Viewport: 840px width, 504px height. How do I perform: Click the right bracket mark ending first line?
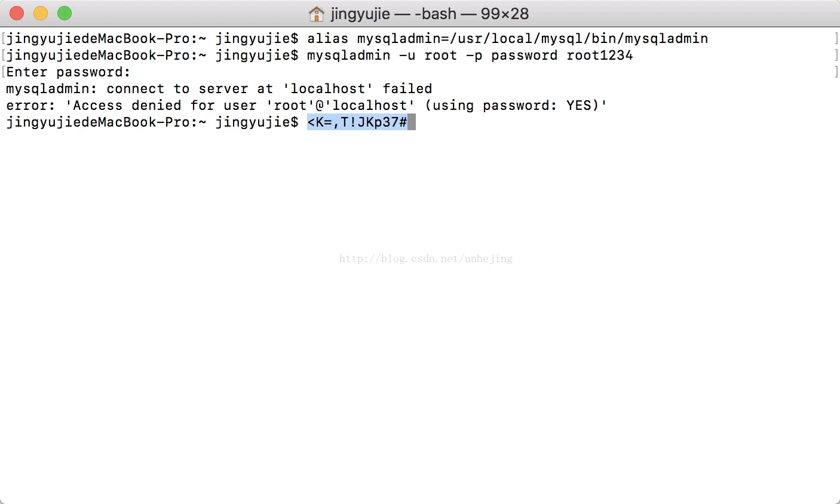click(836, 39)
